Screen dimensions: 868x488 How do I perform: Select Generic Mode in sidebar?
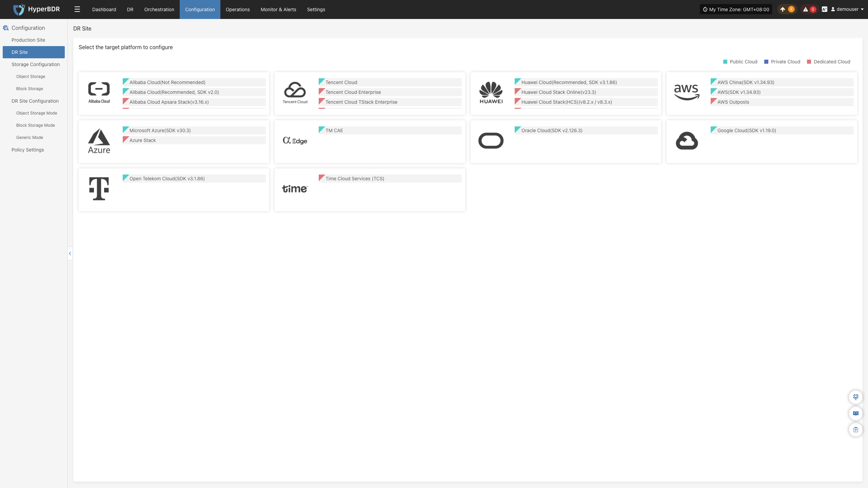(x=34, y=138)
